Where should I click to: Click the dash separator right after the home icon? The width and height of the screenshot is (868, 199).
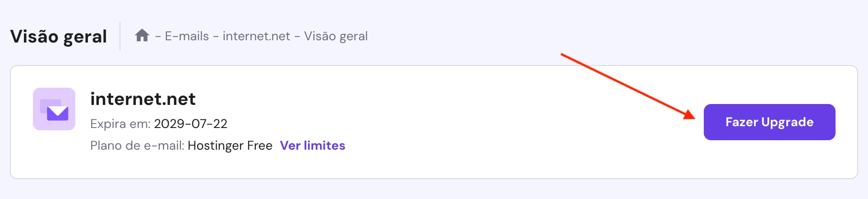[x=158, y=37]
